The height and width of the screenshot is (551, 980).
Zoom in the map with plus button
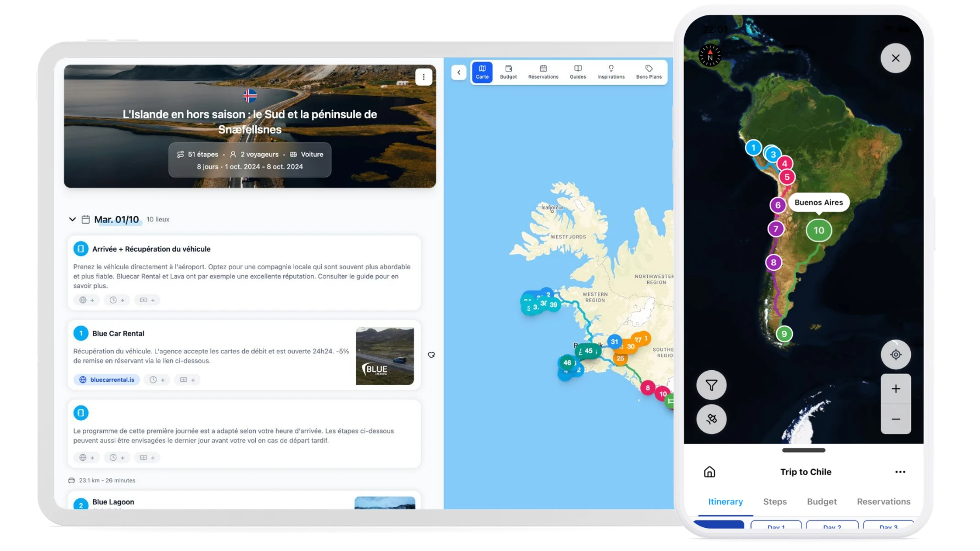895,389
